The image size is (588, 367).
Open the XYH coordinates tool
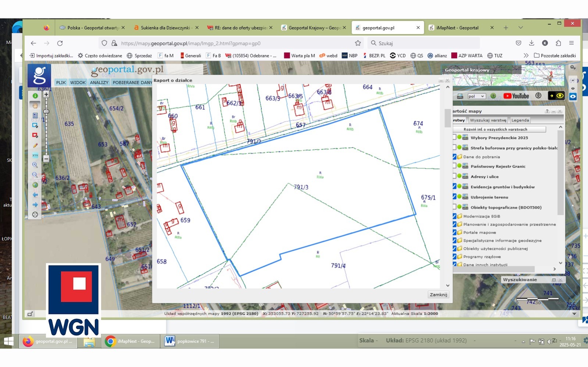(x=35, y=155)
